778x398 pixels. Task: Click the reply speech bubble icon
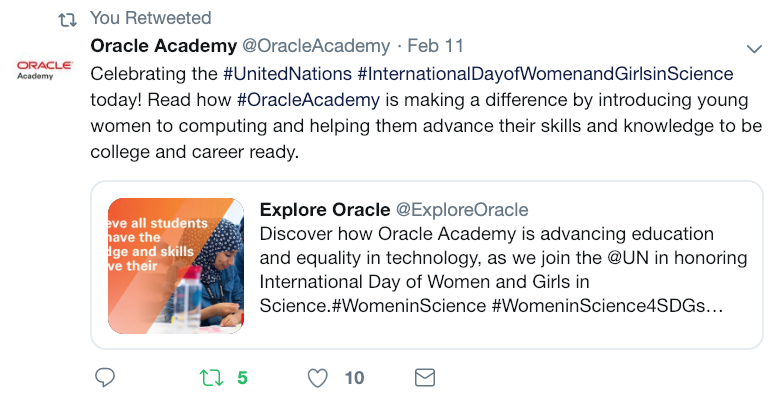coord(105,378)
